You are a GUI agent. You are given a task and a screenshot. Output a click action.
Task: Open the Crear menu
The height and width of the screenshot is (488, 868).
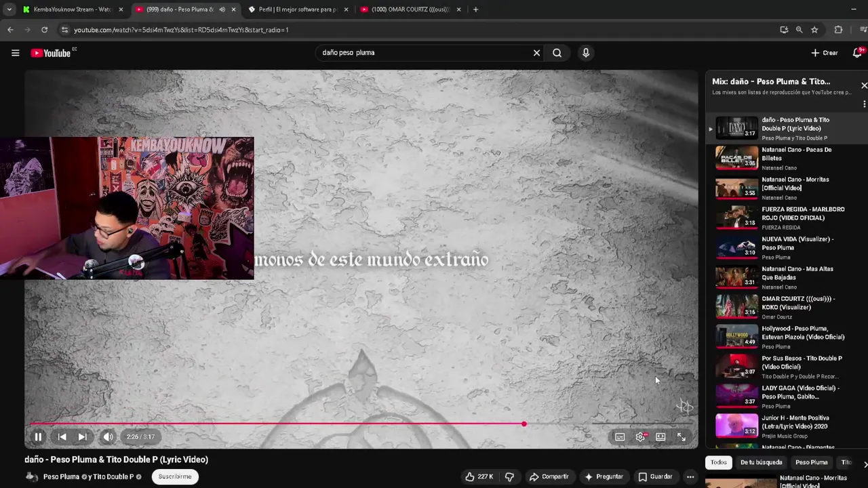point(825,53)
